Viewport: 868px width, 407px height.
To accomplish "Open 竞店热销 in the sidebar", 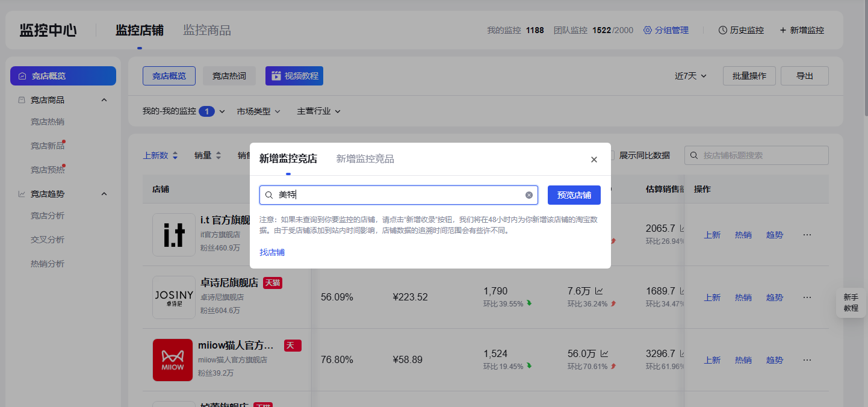I will point(48,122).
